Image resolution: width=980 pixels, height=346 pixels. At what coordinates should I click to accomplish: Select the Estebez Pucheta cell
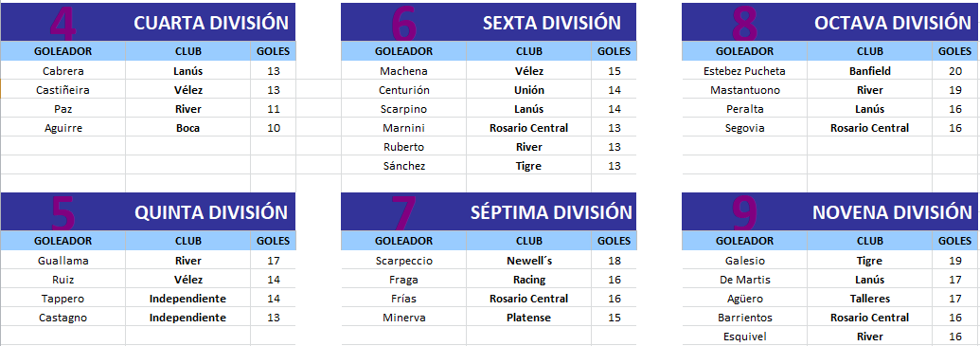(x=744, y=71)
